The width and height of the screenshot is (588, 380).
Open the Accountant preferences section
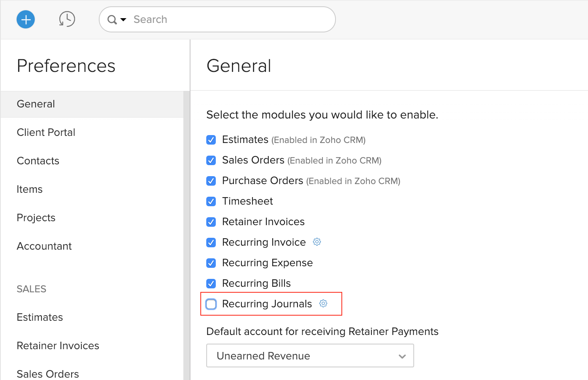pyautogui.click(x=44, y=246)
